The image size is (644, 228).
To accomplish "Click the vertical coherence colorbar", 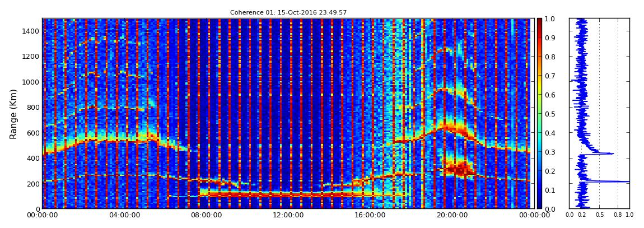I will pos(539,113).
